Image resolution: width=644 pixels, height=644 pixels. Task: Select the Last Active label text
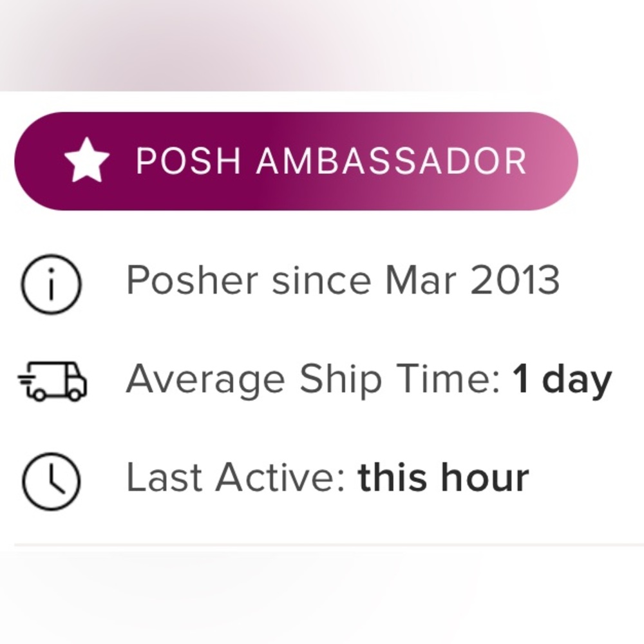pos(238,477)
